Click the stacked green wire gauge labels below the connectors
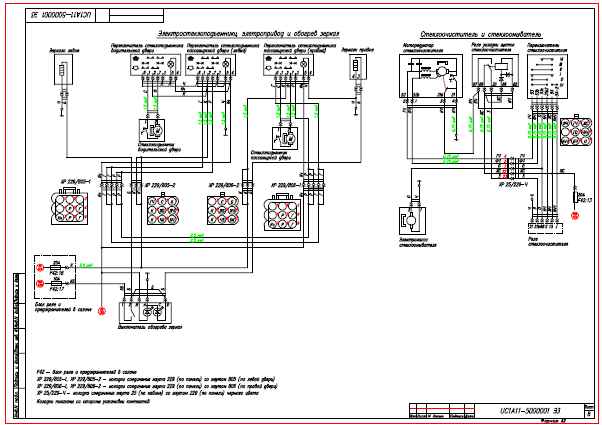The height and width of the screenshot is (425, 602). point(197,238)
